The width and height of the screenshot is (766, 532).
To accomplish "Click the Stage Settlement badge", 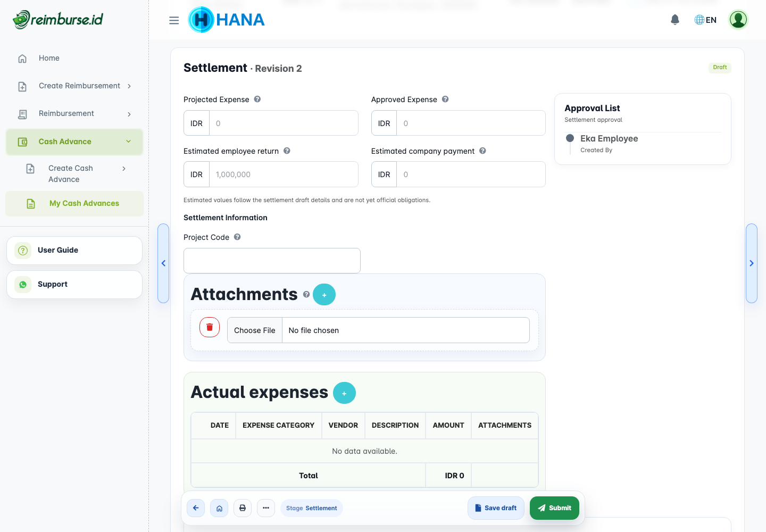I will [312, 508].
